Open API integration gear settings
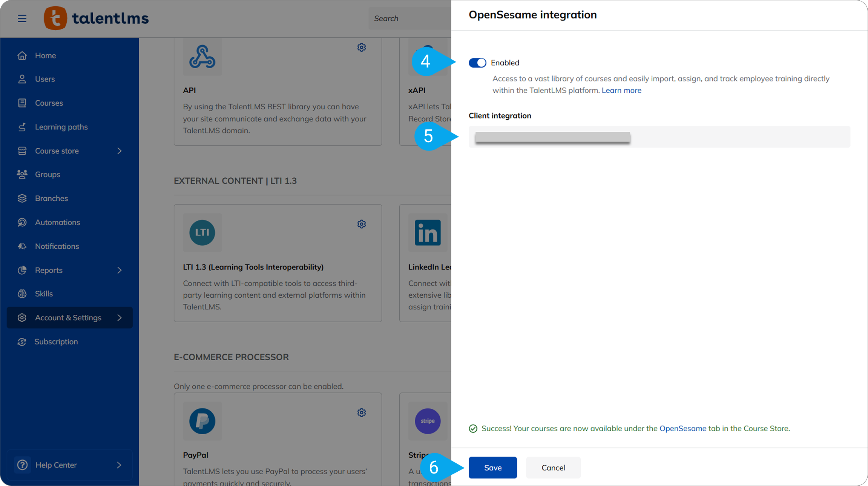The height and width of the screenshot is (486, 868). (361, 48)
